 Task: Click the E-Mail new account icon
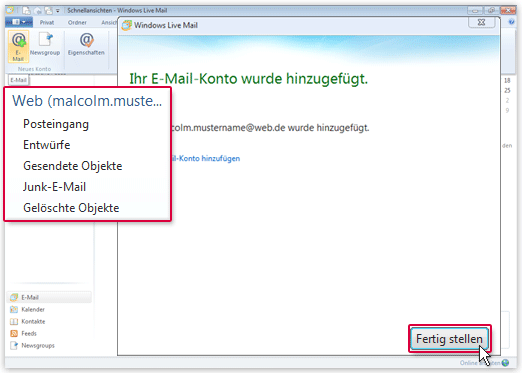18,46
